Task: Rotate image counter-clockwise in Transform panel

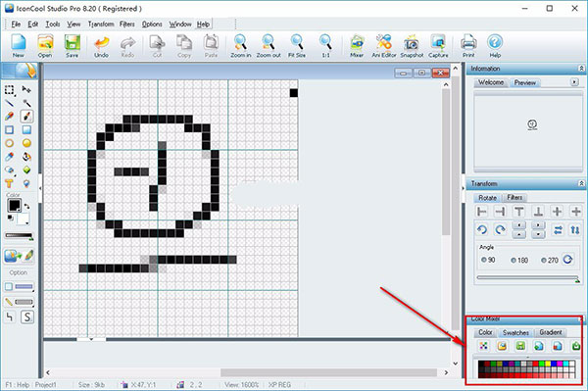Action: [x=482, y=229]
